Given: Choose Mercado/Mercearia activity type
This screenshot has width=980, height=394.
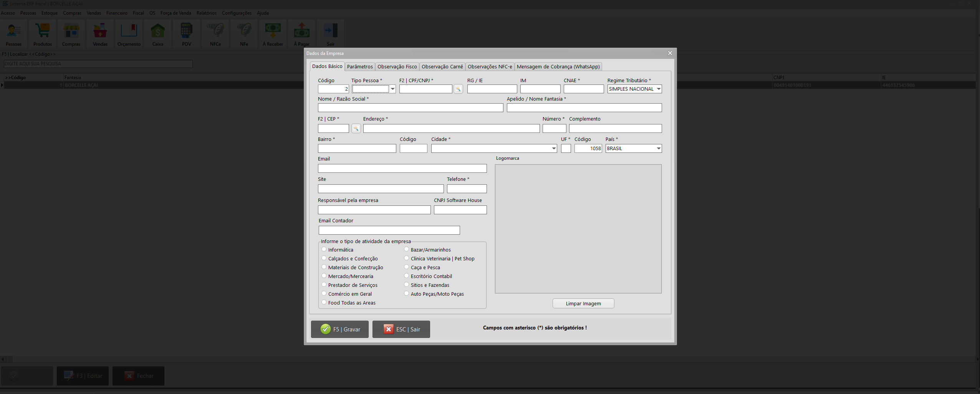Looking at the screenshot, I should click(x=324, y=276).
